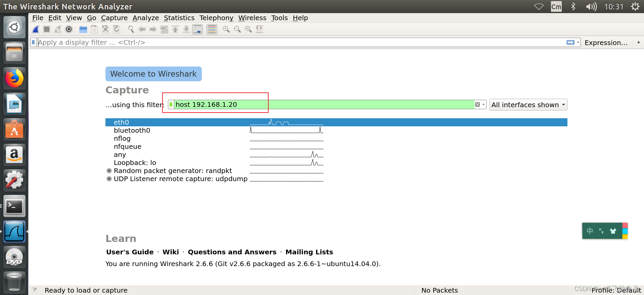Toggle packet list colorization
The height and width of the screenshot is (295, 644).
pyautogui.click(x=212, y=30)
